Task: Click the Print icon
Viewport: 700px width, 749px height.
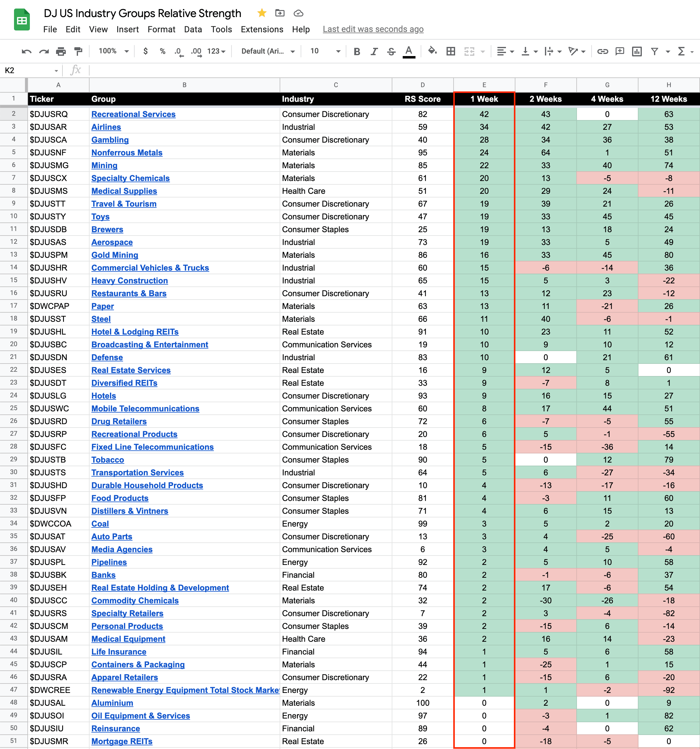Action: pos(61,51)
